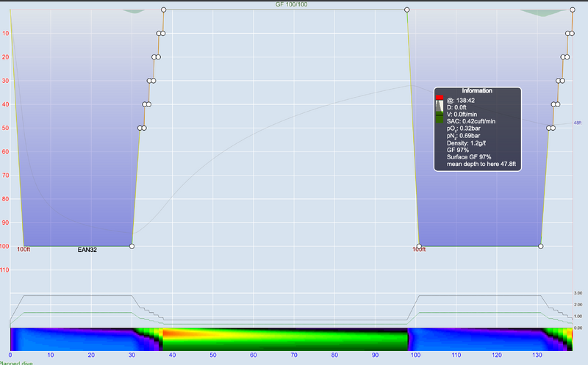This screenshot has height=365, width=588.
Task: Click the 'D: 0.0ft' depth readout
Action: (456, 107)
